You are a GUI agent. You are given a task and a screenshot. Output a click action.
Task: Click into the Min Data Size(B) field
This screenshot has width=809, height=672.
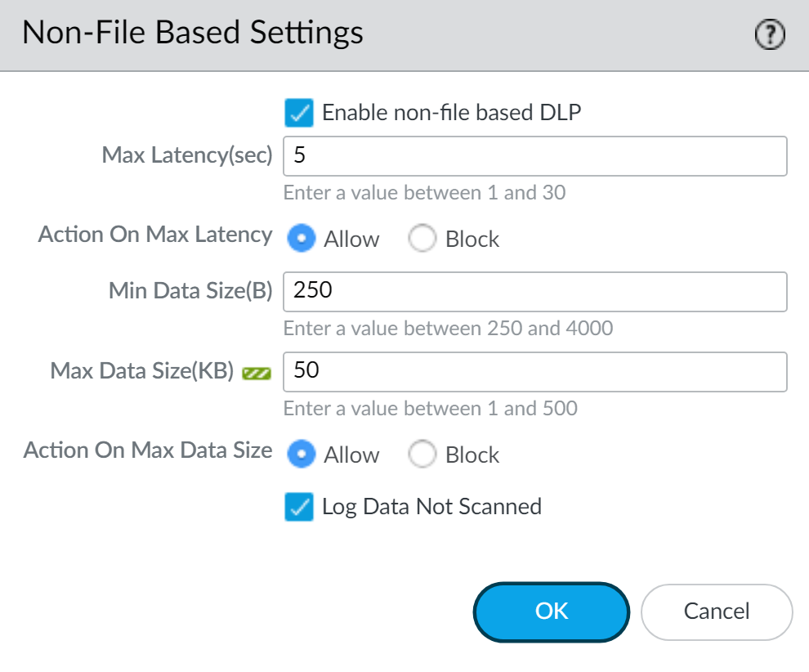(534, 292)
